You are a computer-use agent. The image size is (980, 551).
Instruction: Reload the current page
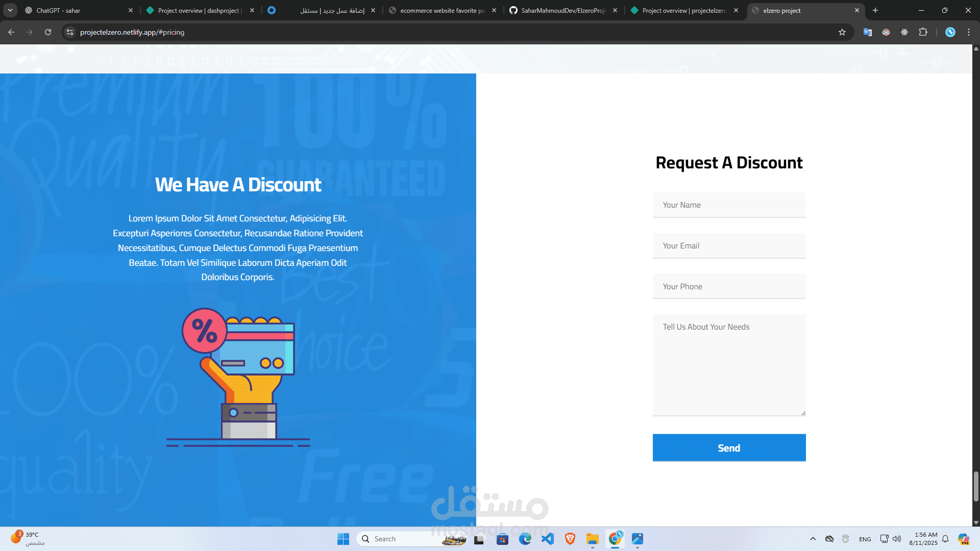tap(48, 32)
